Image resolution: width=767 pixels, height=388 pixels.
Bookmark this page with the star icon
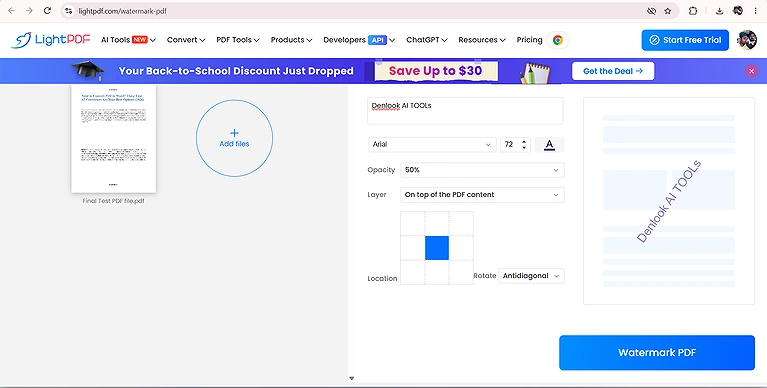pos(668,11)
